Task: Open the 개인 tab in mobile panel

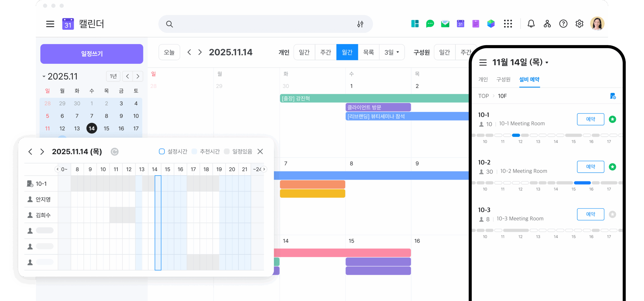Action: (483, 79)
